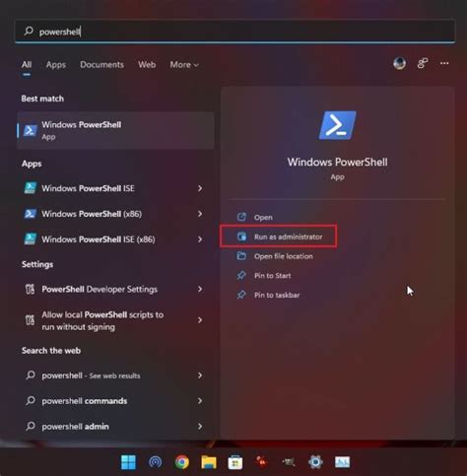Click the powershell search input field

coord(235,32)
